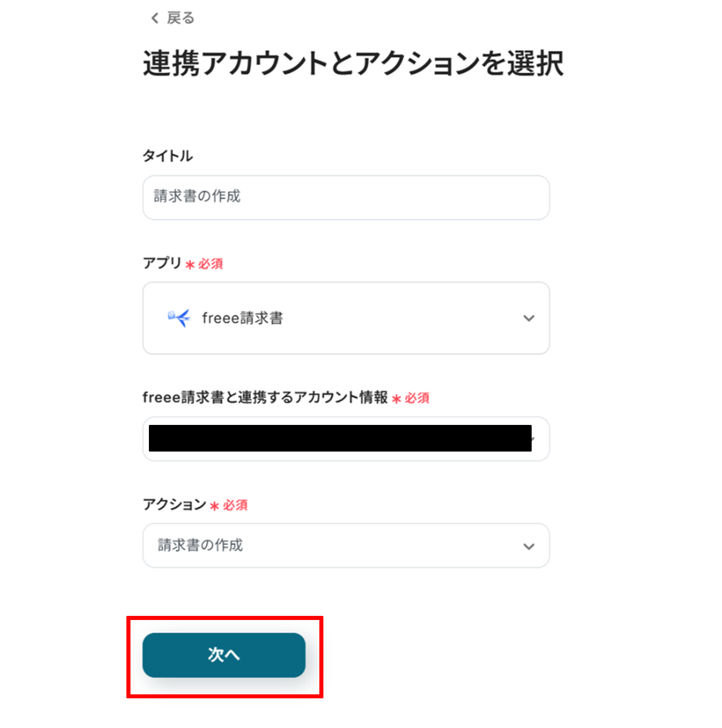Click the タイトル field label
Screen dimensions: 722x728
167,156
